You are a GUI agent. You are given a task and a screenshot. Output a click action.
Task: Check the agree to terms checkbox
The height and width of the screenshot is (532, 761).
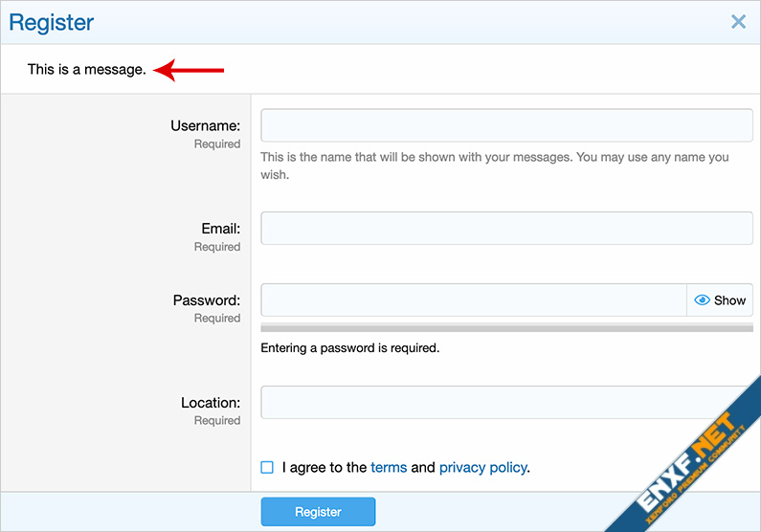point(267,468)
